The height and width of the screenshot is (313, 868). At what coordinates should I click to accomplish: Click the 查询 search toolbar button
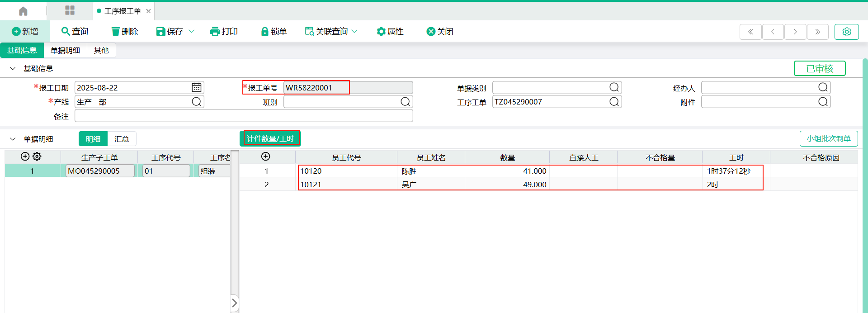(75, 31)
